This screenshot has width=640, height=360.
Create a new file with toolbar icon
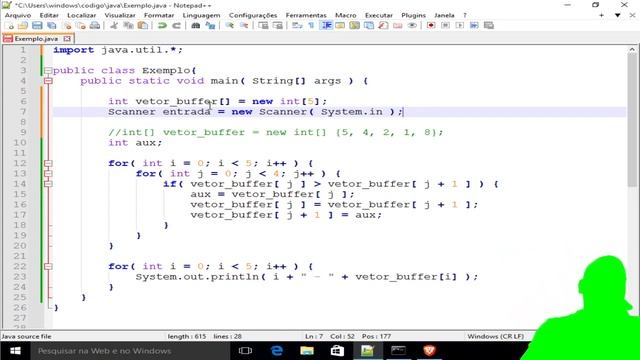(9, 26)
